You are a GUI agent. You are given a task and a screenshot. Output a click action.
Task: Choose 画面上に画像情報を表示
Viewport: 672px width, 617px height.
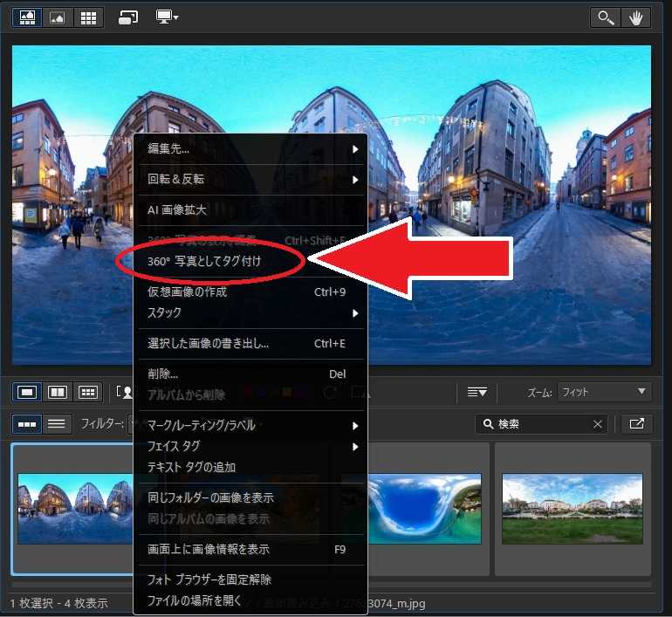coord(250,549)
